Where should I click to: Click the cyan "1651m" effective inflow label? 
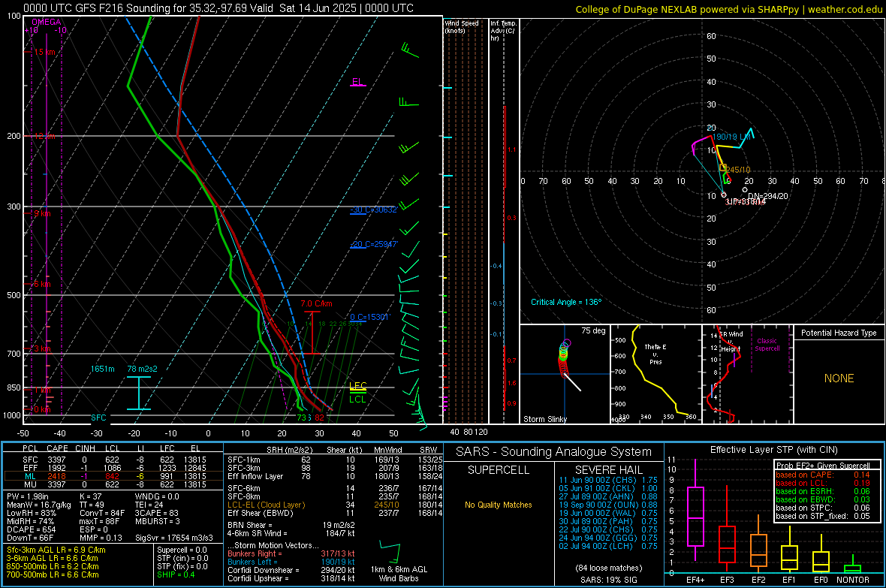pyautogui.click(x=102, y=369)
